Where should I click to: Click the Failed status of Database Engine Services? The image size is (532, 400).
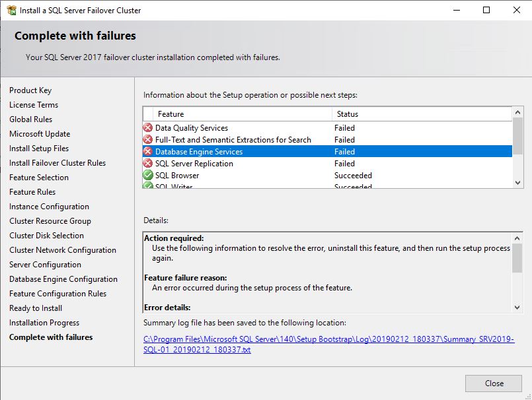point(345,152)
